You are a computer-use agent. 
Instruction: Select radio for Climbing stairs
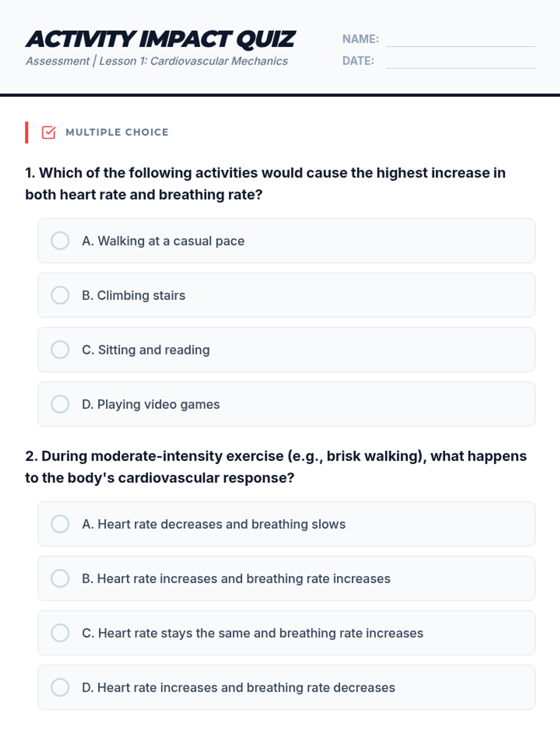coord(60,295)
